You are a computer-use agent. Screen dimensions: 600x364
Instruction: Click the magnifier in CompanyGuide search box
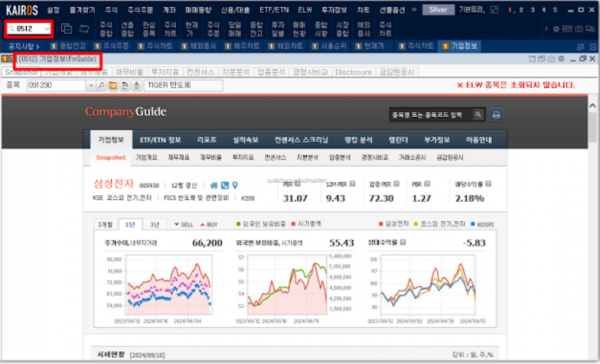tap(478, 114)
